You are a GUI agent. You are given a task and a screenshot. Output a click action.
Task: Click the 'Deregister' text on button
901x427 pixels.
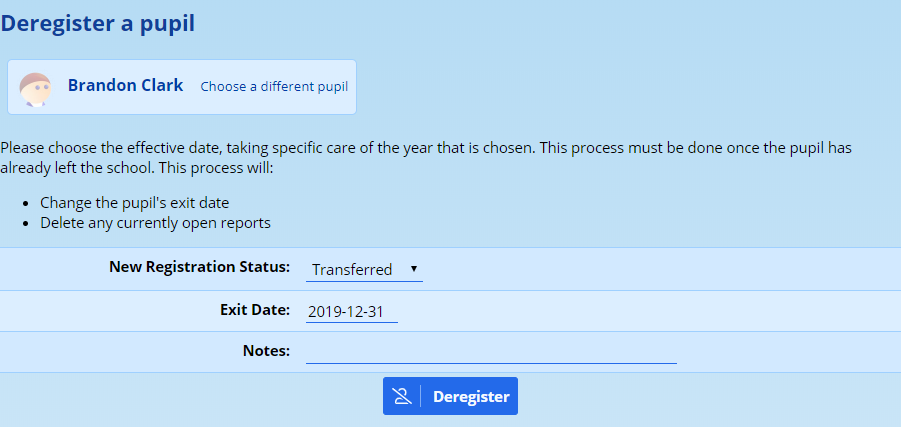pos(471,397)
